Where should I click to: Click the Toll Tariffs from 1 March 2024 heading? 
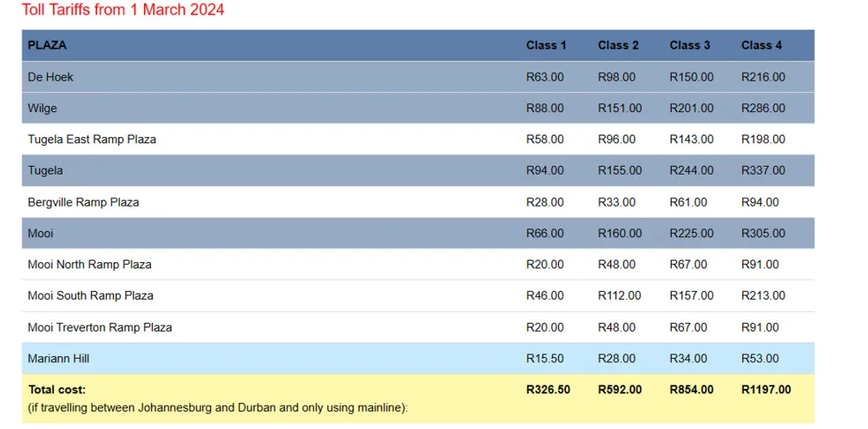(123, 10)
